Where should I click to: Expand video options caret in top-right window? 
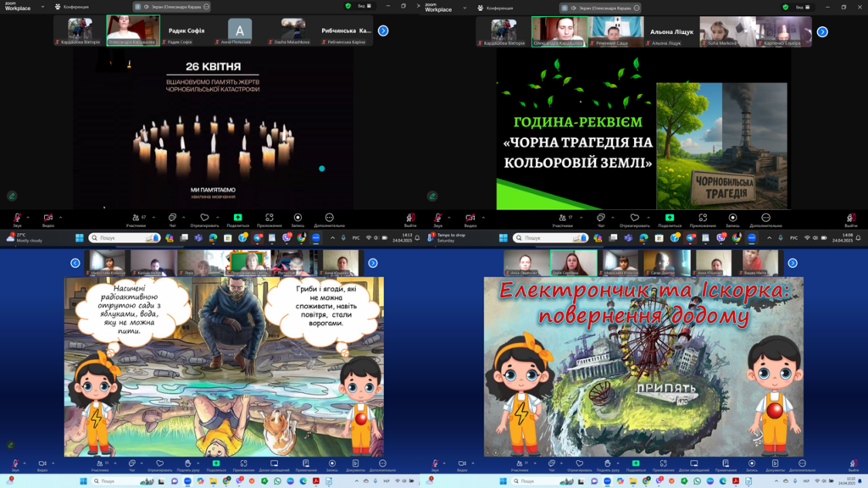[x=482, y=217]
